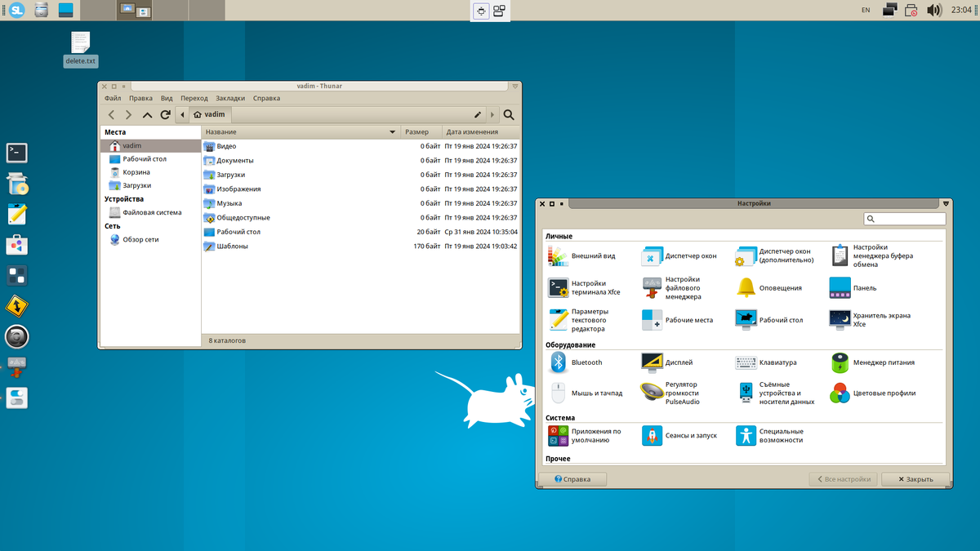Launch the terminal from the left dock
Screen dimensions: 980x551
click(x=16, y=153)
